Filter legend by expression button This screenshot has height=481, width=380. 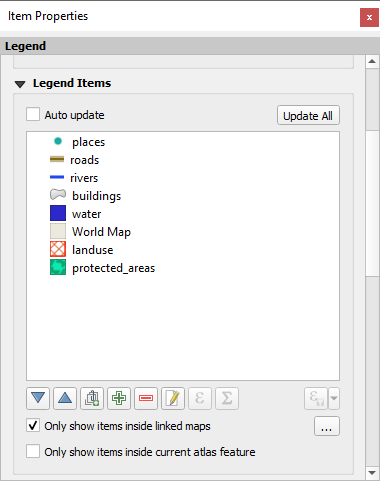click(x=316, y=398)
